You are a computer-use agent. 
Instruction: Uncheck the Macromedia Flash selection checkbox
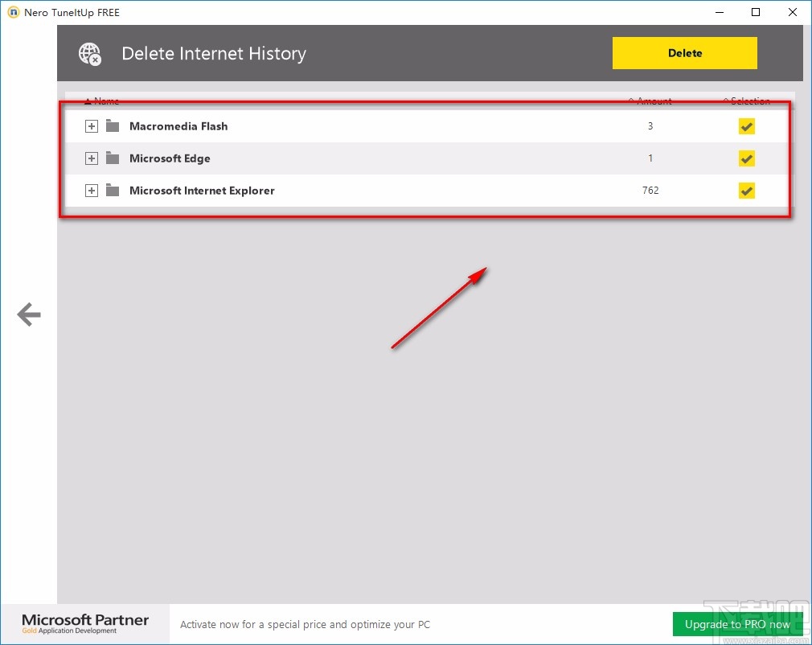(746, 126)
